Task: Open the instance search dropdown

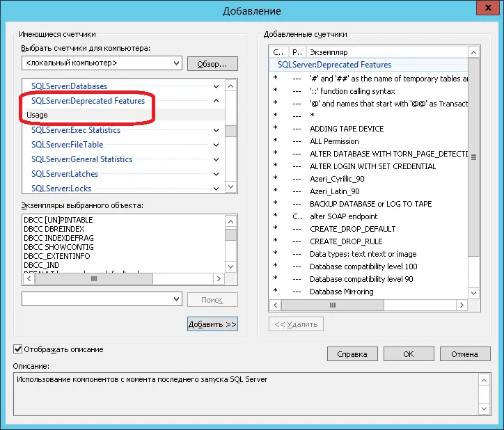Action: pyautogui.click(x=175, y=298)
